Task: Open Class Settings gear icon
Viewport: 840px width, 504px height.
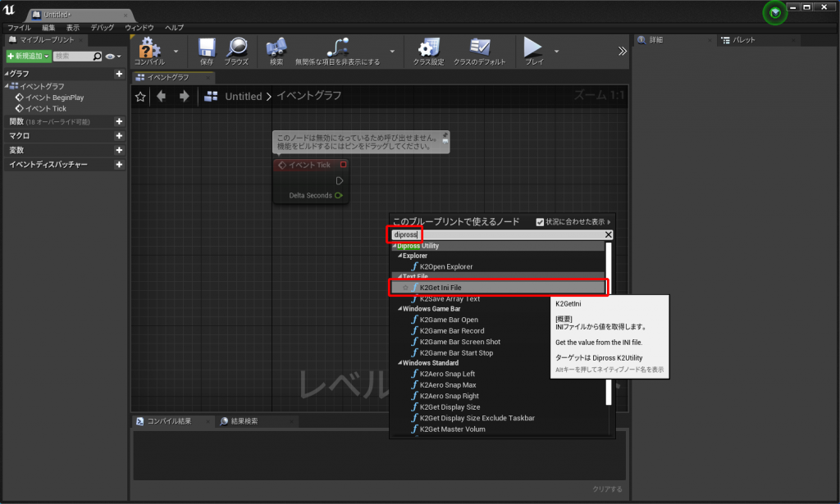Action: (428, 47)
